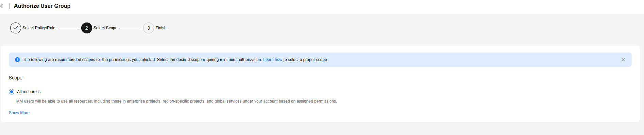
Task: Open the Learn how link
Action: pos(273,60)
